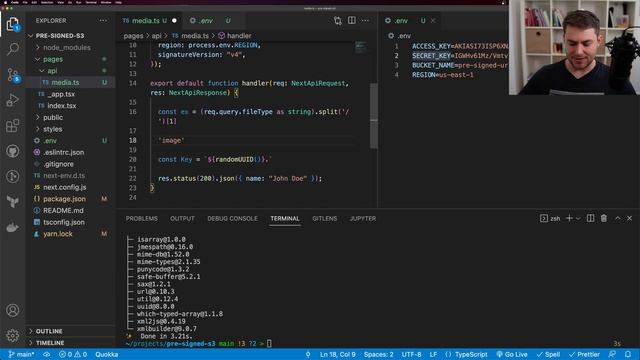The image size is (640, 360).
Task: Close the terminal panel
Action: (x=629, y=218)
